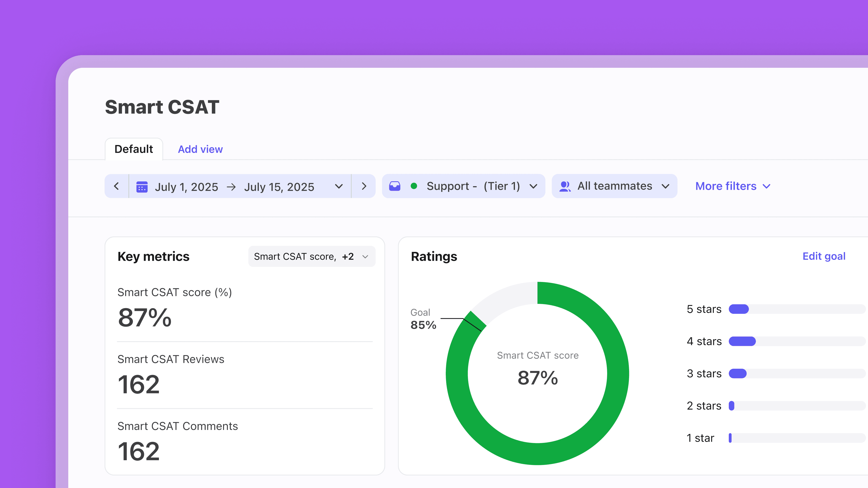Viewport: 868px width, 488px height.
Task: Click the 1 star label
Action: coord(701,438)
